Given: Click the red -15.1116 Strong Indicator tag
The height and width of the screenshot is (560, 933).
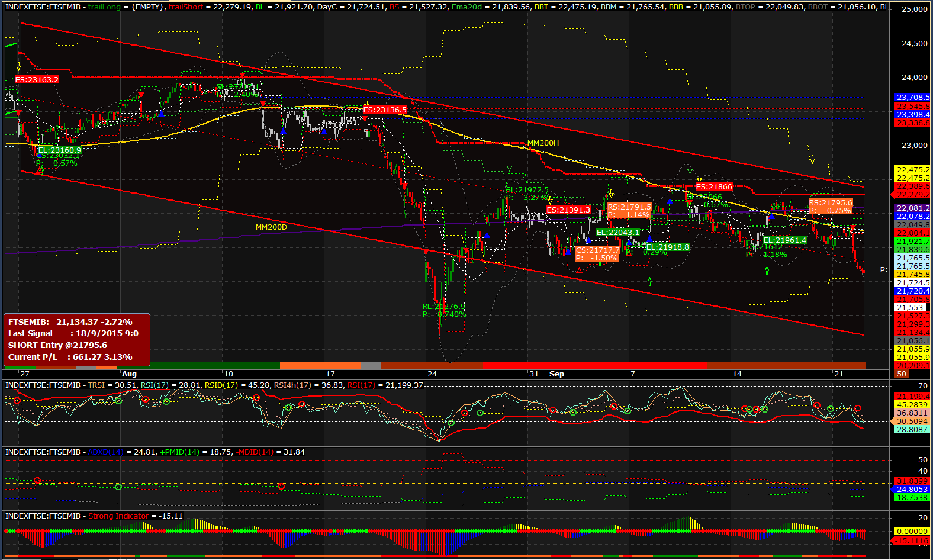Looking at the screenshot, I should (x=912, y=540).
